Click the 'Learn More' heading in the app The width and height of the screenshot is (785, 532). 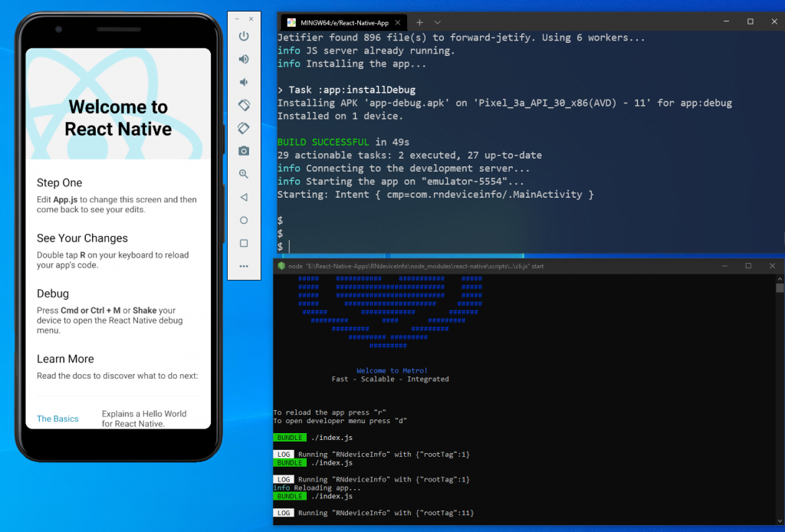click(65, 359)
